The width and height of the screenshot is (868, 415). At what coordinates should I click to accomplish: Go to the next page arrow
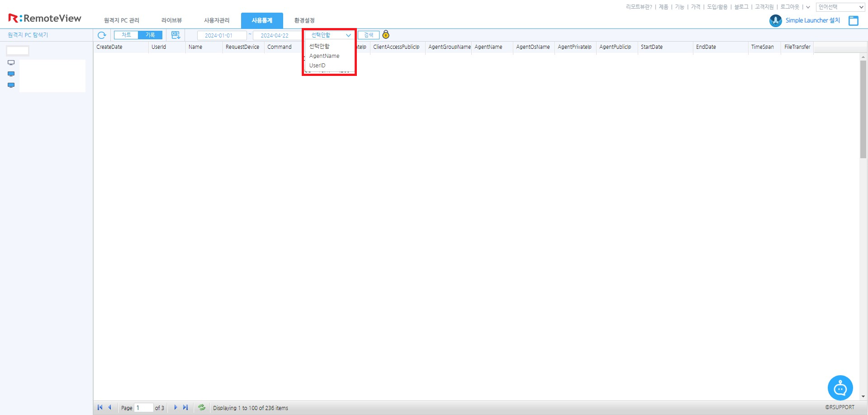pyautogui.click(x=175, y=407)
